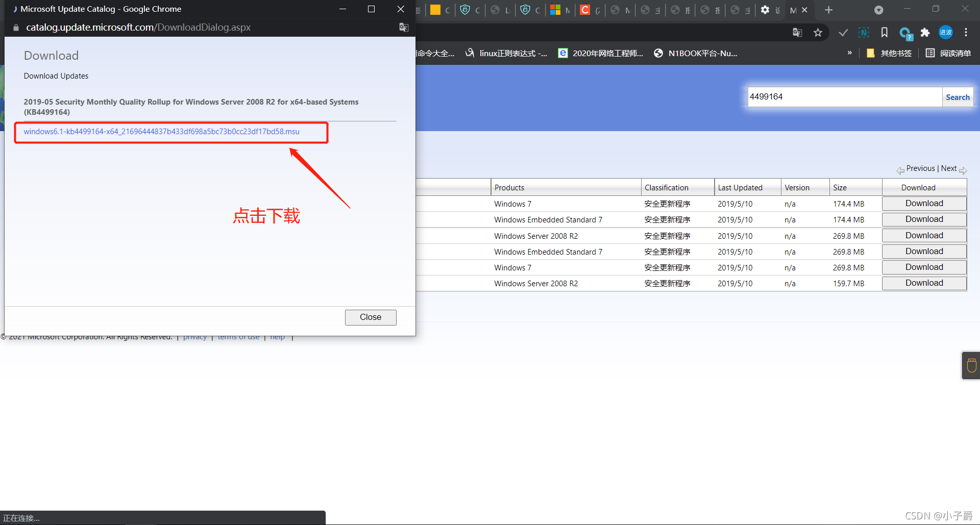Sort the table by Classification column
This screenshot has width=980, height=525.
pyautogui.click(x=667, y=188)
